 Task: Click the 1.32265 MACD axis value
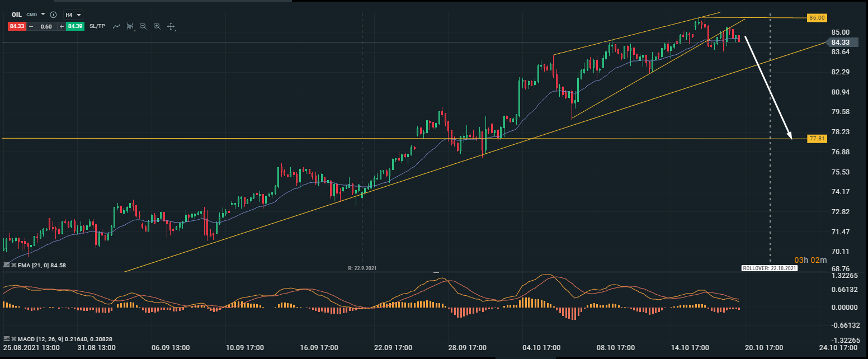[x=845, y=276]
